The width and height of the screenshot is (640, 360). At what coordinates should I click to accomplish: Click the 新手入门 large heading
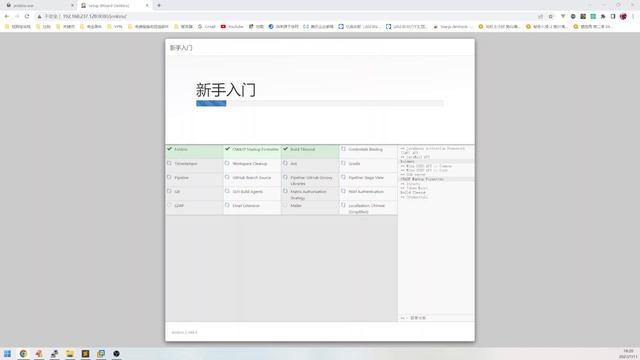click(x=226, y=90)
